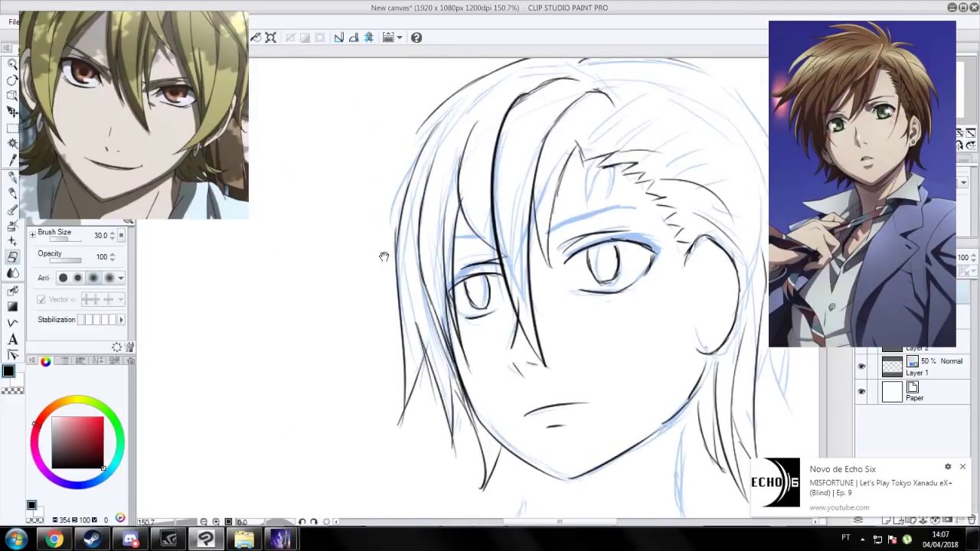
Task: Zoom in the canvas view
Action: click(216, 522)
